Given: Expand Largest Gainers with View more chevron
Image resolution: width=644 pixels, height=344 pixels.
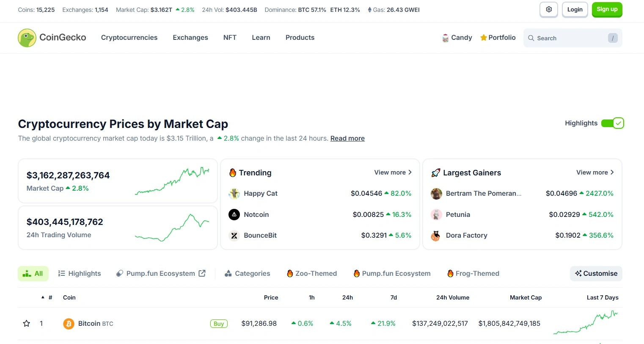Looking at the screenshot, I should tap(612, 172).
